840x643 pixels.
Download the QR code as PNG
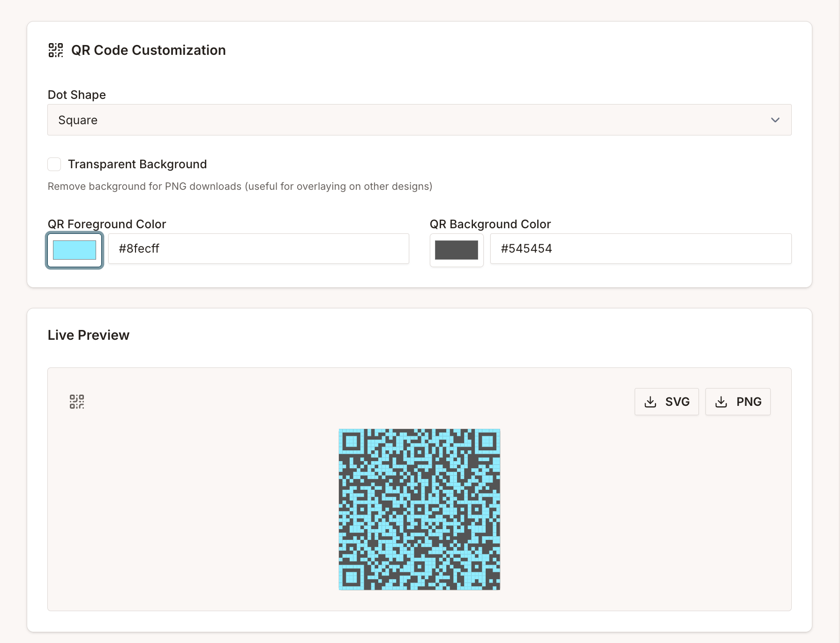coord(738,402)
